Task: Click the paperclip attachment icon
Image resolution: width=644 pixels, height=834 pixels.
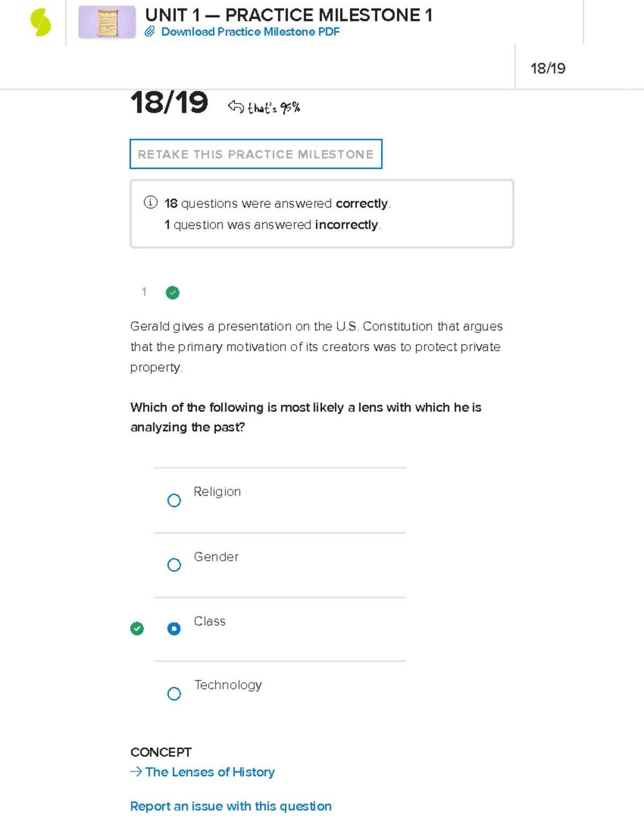Action: 150,32
